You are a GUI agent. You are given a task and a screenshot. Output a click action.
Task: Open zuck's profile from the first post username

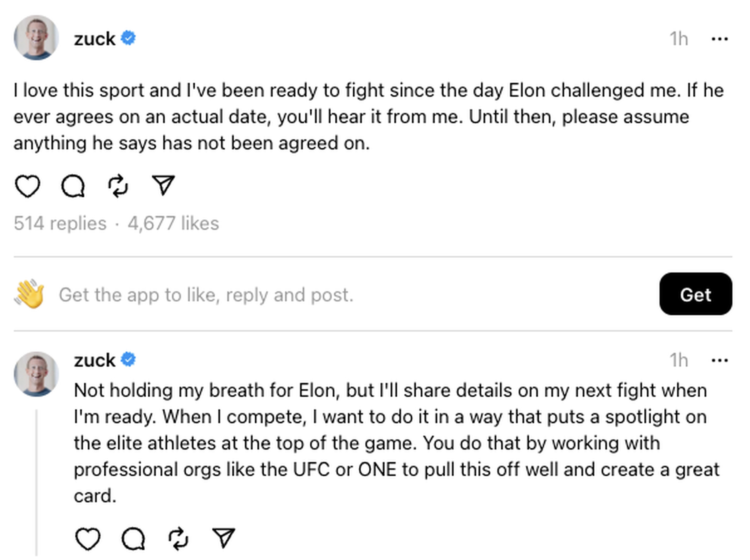point(95,38)
